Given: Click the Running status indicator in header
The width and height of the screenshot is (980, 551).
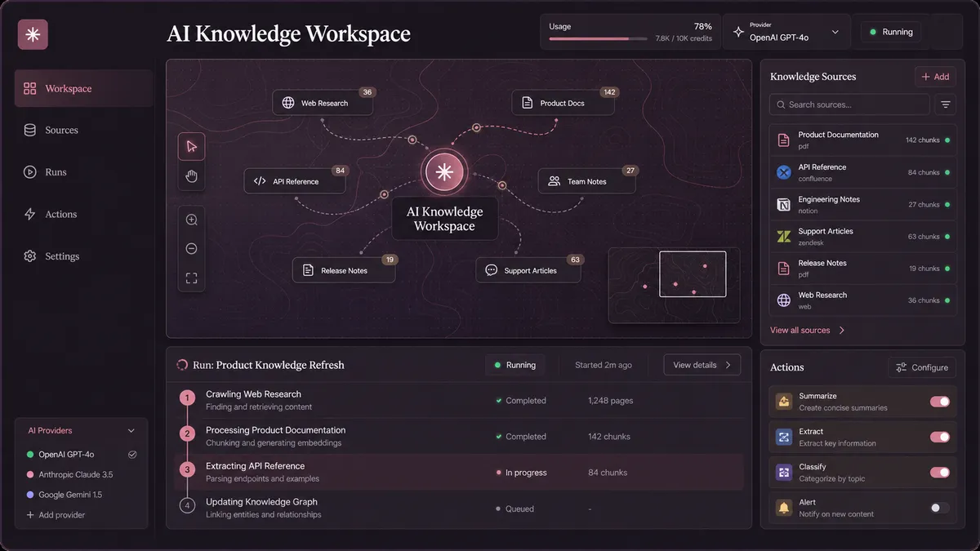Looking at the screenshot, I should [891, 32].
